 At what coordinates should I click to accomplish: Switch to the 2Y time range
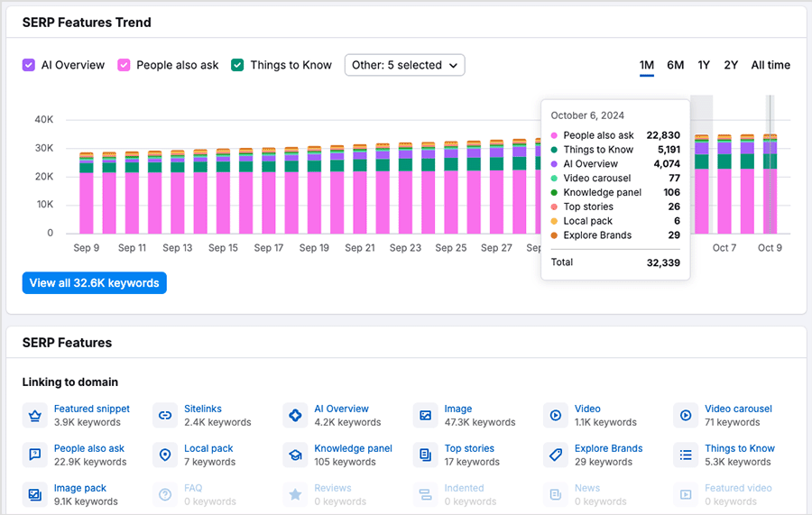[731, 65]
